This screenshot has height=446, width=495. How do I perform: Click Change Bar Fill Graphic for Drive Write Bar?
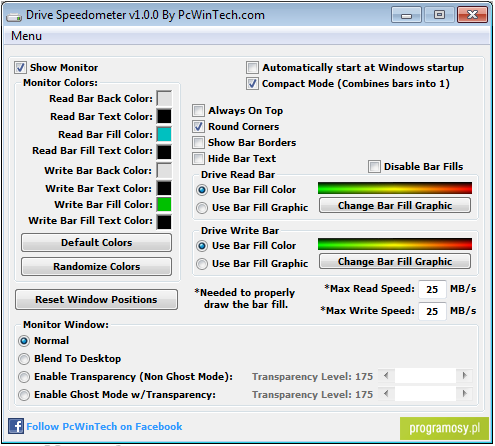(x=395, y=261)
